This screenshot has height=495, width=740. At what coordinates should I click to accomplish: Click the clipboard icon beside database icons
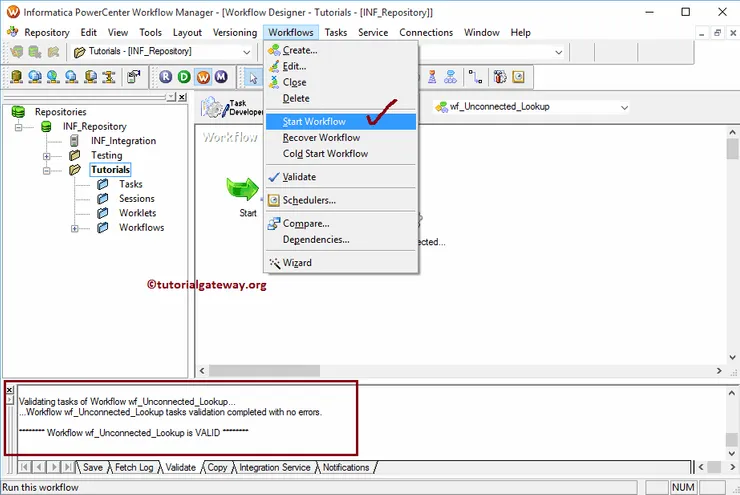pyautogui.click(x=134, y=76)
